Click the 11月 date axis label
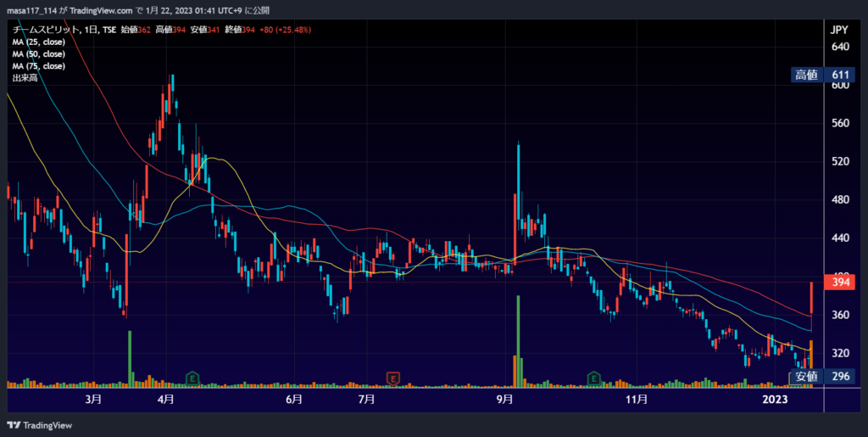 point(637,399)
